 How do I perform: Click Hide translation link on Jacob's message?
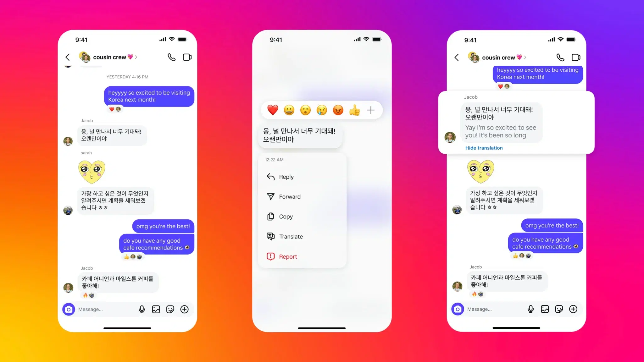[x=483, y=148]
